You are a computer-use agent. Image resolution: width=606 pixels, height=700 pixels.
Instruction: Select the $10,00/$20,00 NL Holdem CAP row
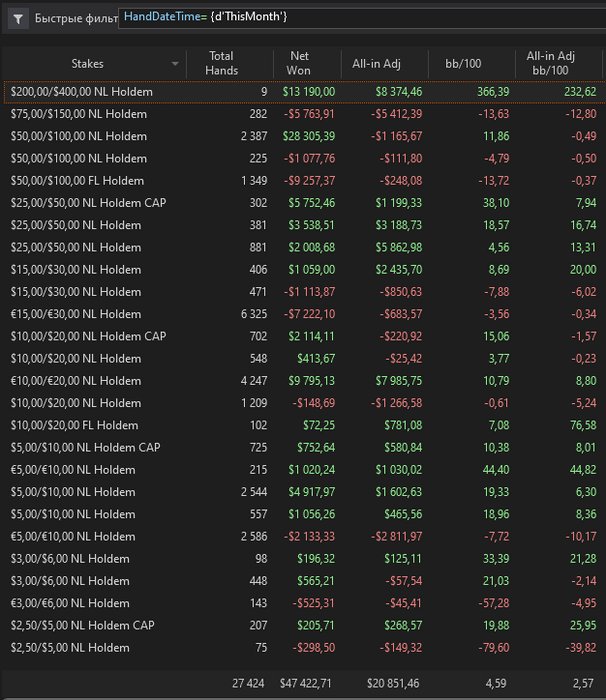click(x=305, y=337)
